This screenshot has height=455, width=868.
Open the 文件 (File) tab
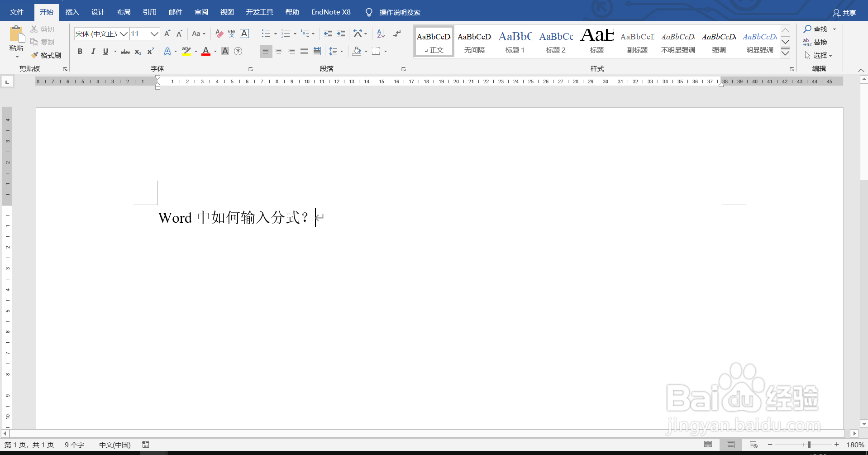[x=17, y=12]
